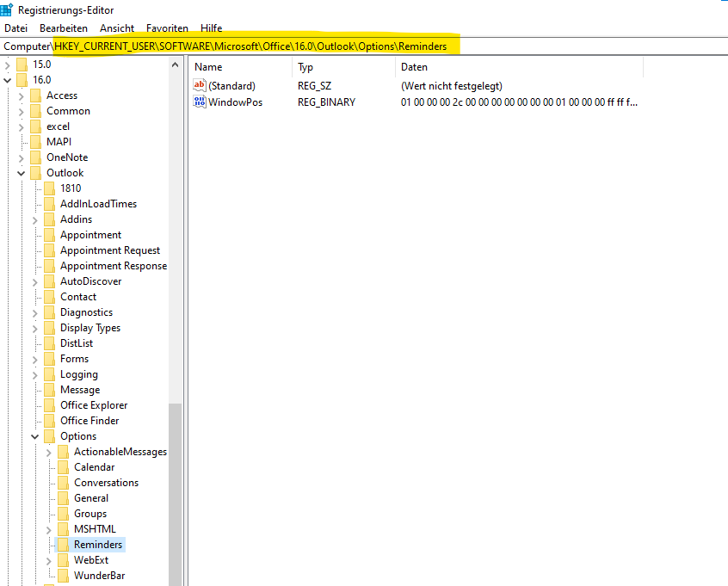Expand the Addins key
This screenshot has width=728, height=586.
pyautogui.click(x=34, y=220)
